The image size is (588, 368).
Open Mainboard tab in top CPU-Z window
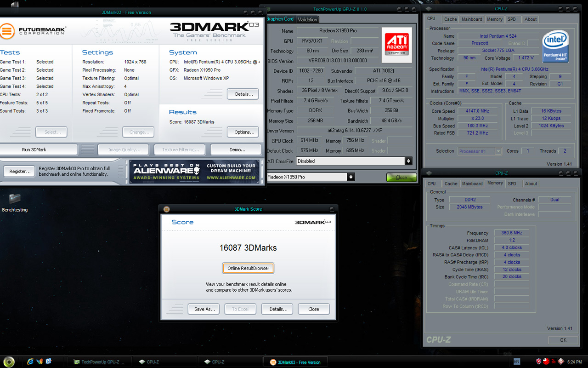point(472,19)
